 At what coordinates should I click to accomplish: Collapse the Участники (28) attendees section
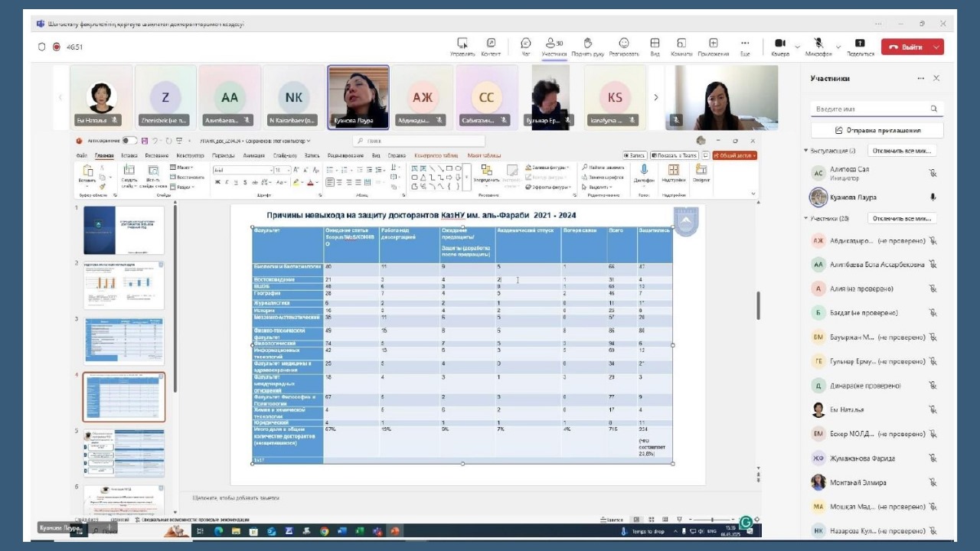coord(806,218)
